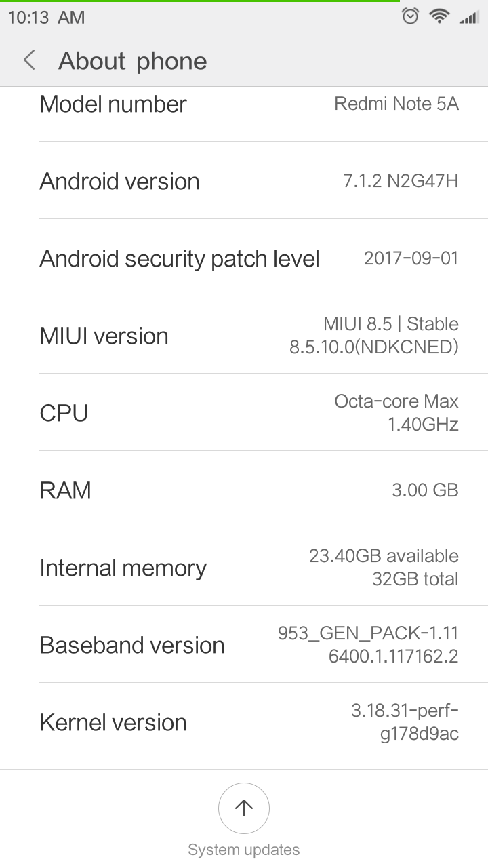Screen dimensions: 488x868
Task: Tap the System updates arrow icon
Action: click(x=244, y=808)
